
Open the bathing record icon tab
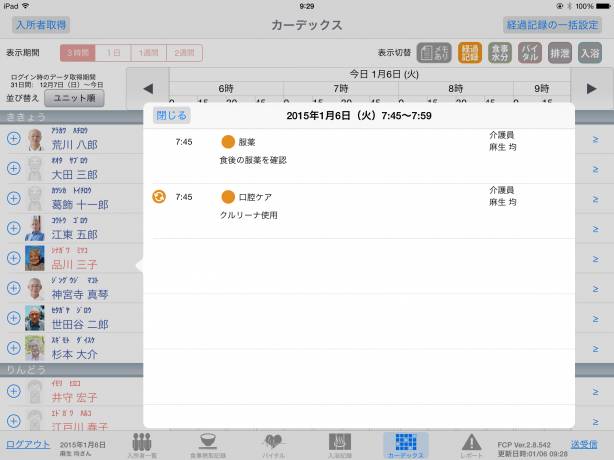[340, 445]
